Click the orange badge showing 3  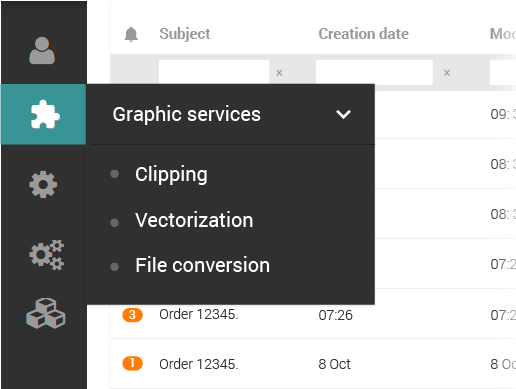(x=132, y=315)
